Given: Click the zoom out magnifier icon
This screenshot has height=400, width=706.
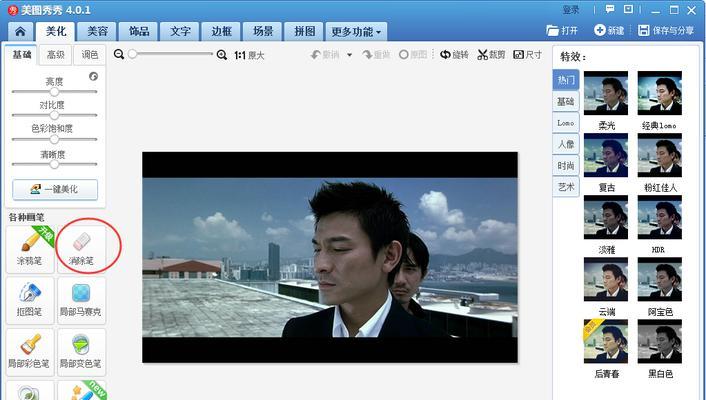Looking at the screenshot, I should 119,55.
